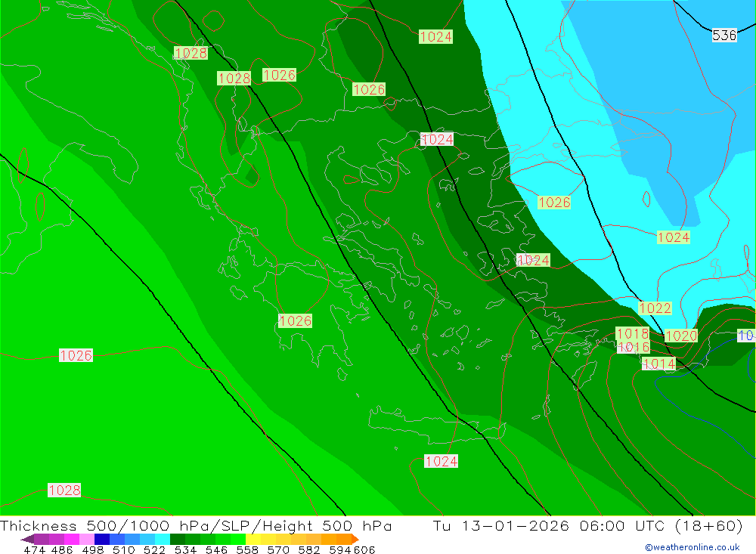Click the 'Thickness 500/1000 hPa/SLP/Height 500 hPa' title
The width and height of the screenshot is (756, 554).
click(x=196, y=525)
